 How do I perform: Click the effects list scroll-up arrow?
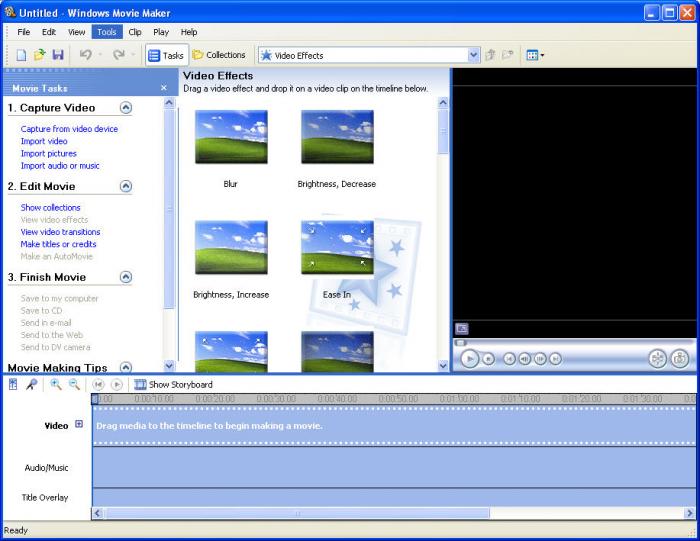(x=443, y=103)
